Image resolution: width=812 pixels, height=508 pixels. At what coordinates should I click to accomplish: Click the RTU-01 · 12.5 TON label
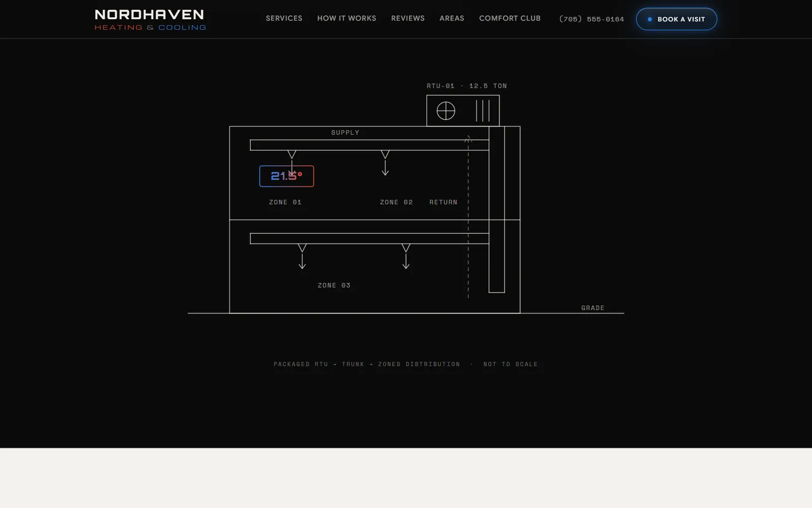[x=467, y=86]
